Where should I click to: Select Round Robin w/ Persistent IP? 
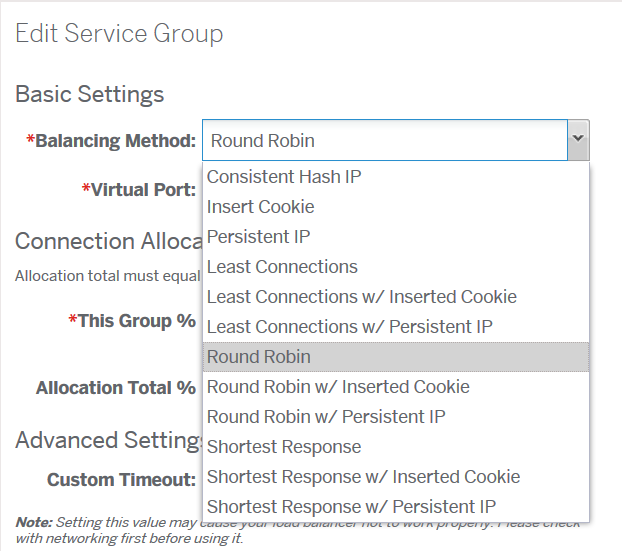click(395, 417)
